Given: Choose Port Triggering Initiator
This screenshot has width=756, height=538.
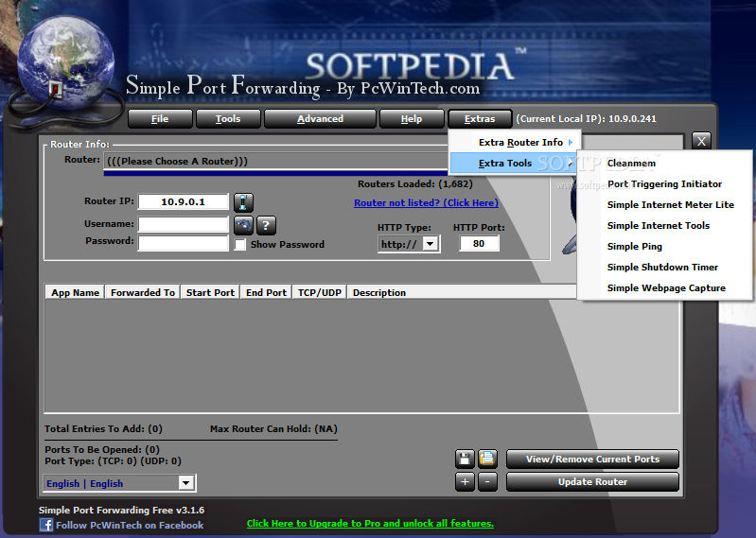Looking at the screenshot, I should coord(664,184).
